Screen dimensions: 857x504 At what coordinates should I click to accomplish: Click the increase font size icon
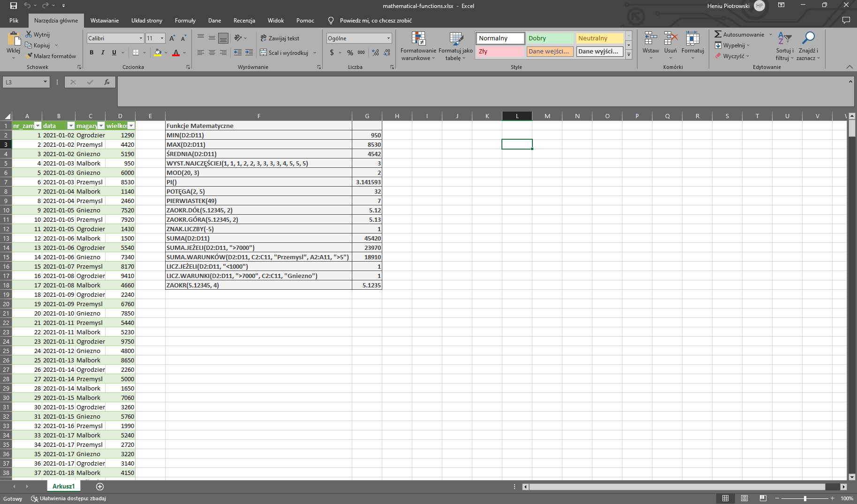point(172,38)
